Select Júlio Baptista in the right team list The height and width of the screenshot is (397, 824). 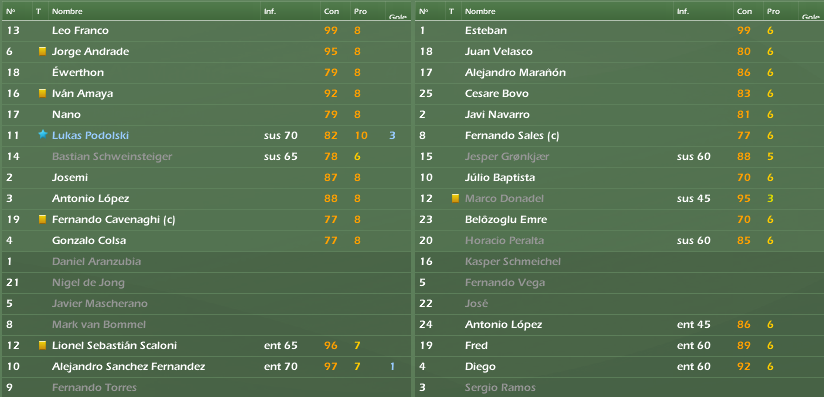(x=500, y=178)
